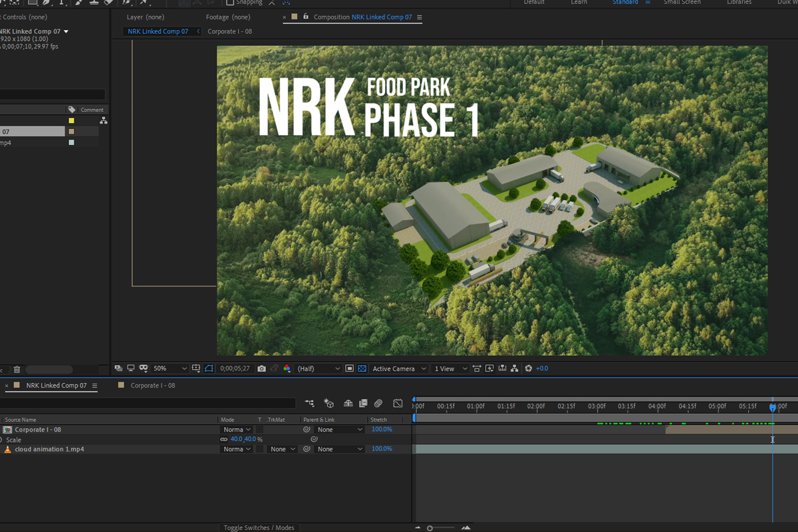The width and height of the screenshot is (798, 532).
Task: Toggle the transparency grid
Action: coord(362,368)
